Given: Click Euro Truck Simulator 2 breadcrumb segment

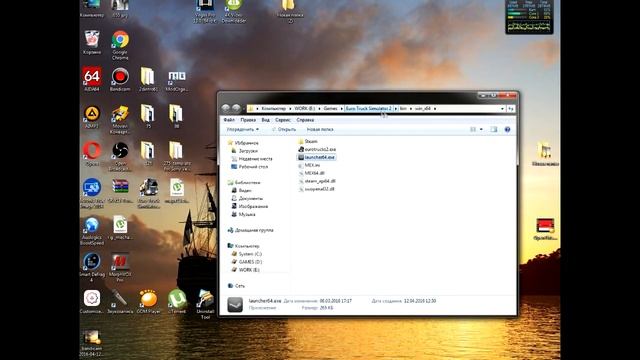Looking at the screenshot, I should (369, 109).
